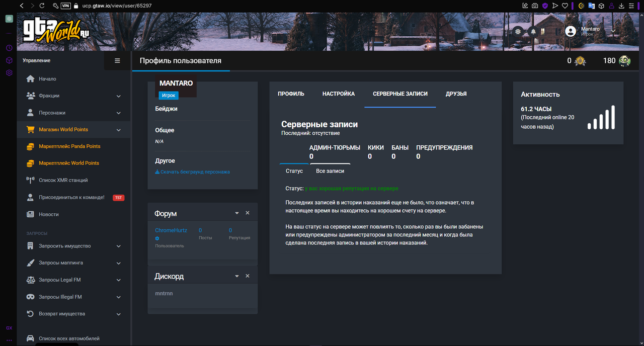Click the Игрок role badge
The image size is (644, 346).
[169, 95]
